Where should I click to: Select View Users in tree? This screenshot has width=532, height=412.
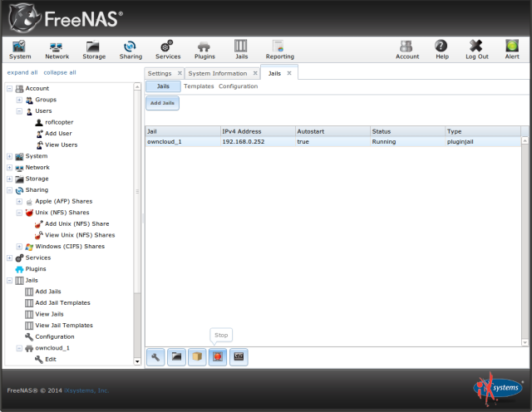[57, 145]
